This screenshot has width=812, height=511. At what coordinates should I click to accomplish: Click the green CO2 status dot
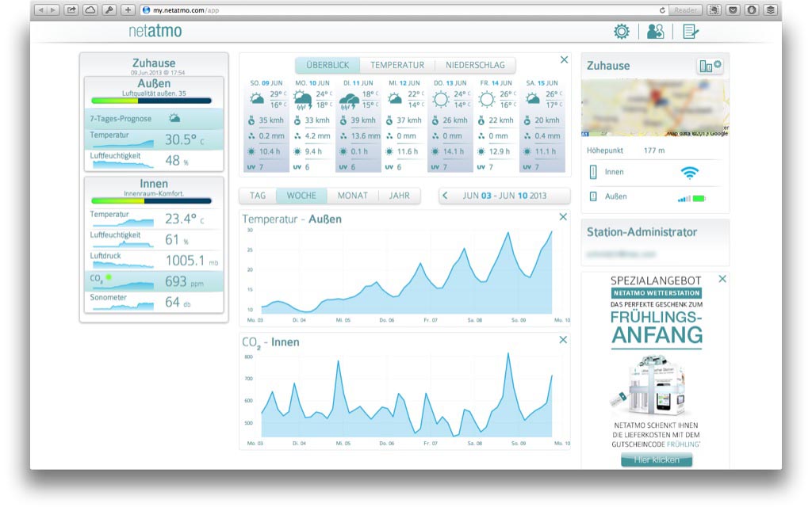click(109, 278)
